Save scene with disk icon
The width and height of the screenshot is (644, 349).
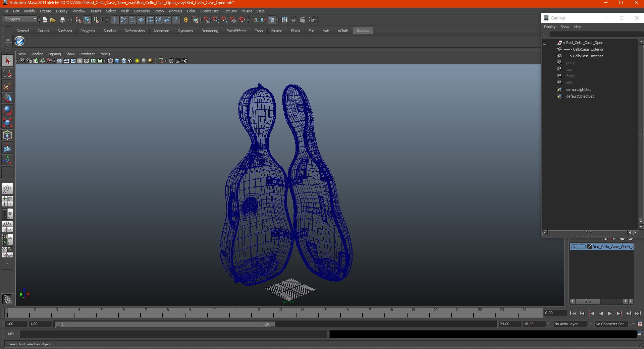point(62,20)
